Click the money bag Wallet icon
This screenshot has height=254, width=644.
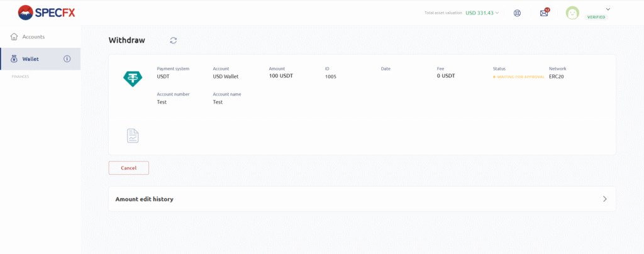(14, 59)
